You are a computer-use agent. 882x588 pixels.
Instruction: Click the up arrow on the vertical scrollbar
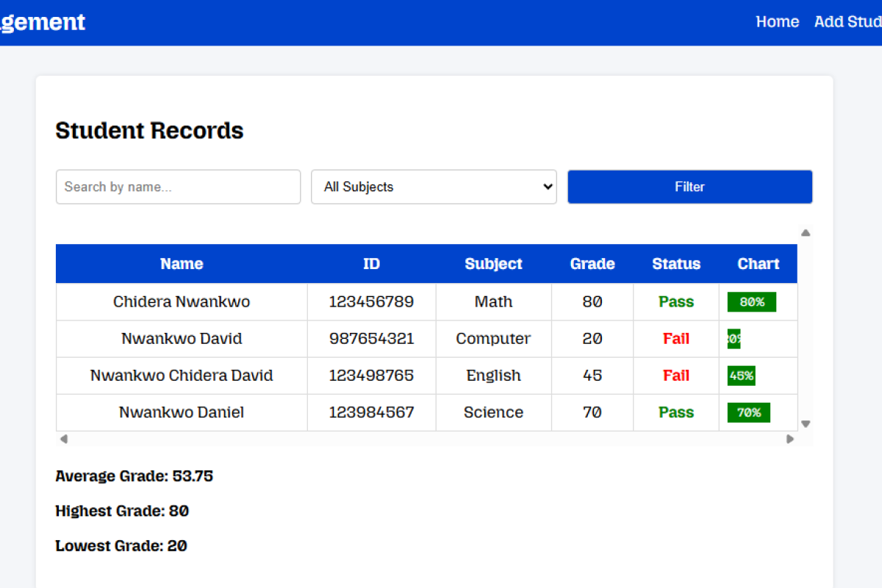coord(806,232)
